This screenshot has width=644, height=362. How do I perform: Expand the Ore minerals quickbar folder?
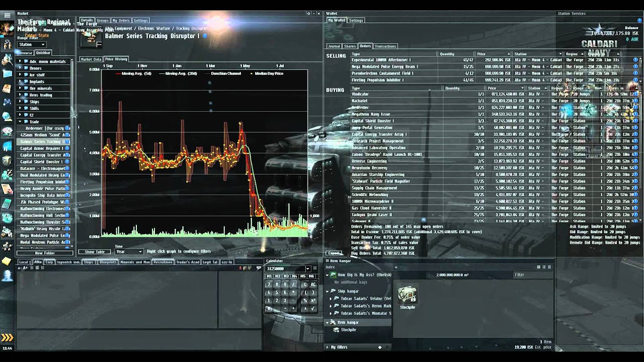pos(20,88)
